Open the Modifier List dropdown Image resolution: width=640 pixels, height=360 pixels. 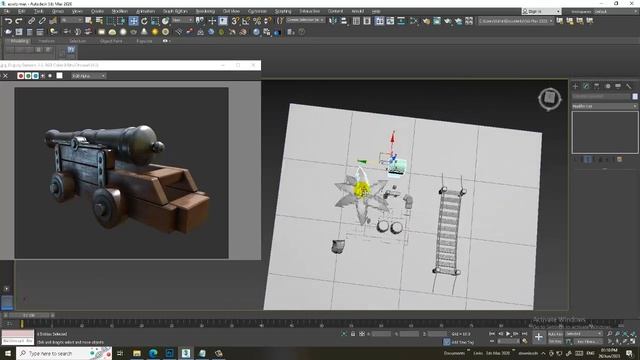pyautogui.click(x=604, y=106)
